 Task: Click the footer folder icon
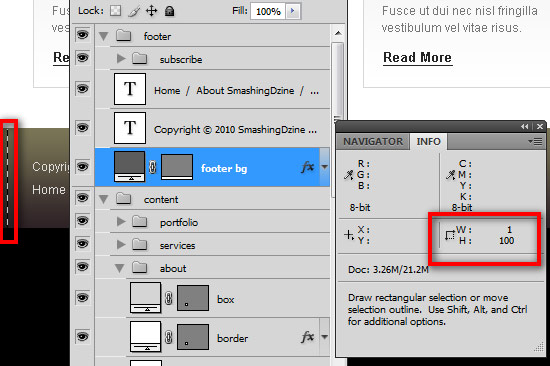pyautogui.click(x=123, y=35)
